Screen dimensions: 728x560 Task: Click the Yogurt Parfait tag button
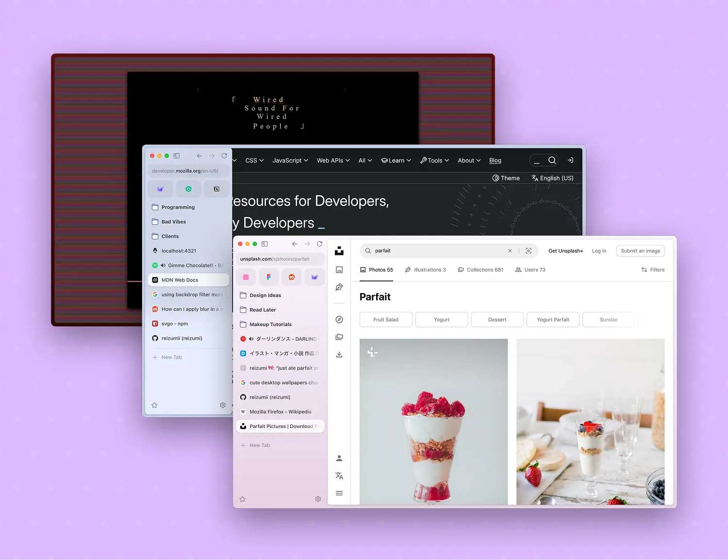coord(553,320)
